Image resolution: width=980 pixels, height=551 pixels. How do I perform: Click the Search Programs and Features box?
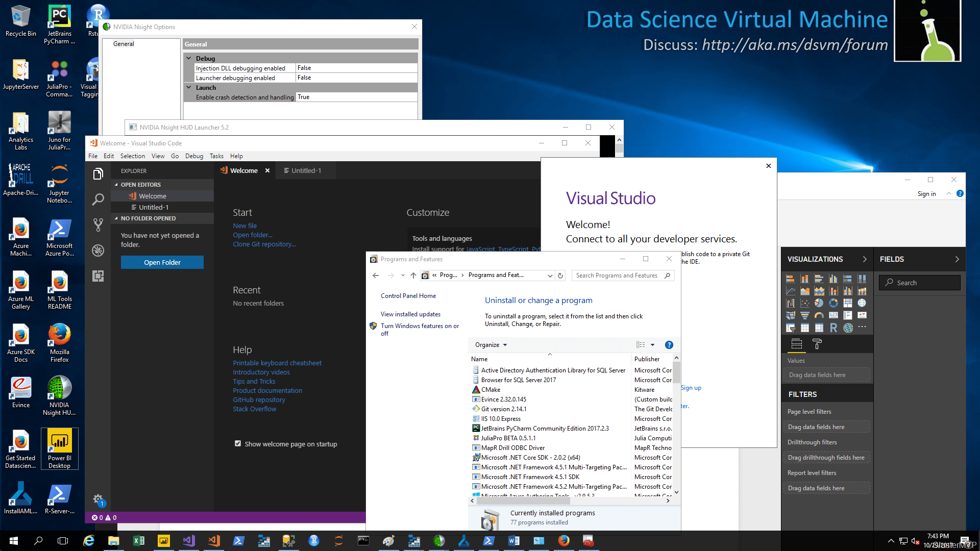point(623,275)
